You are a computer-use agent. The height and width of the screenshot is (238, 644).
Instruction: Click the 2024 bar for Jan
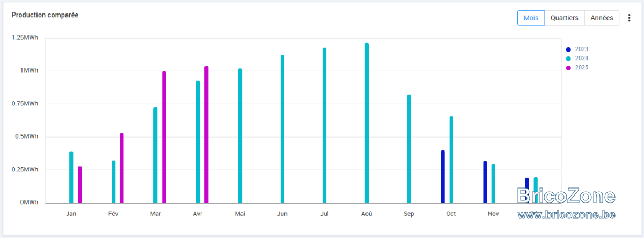point(71,177)
